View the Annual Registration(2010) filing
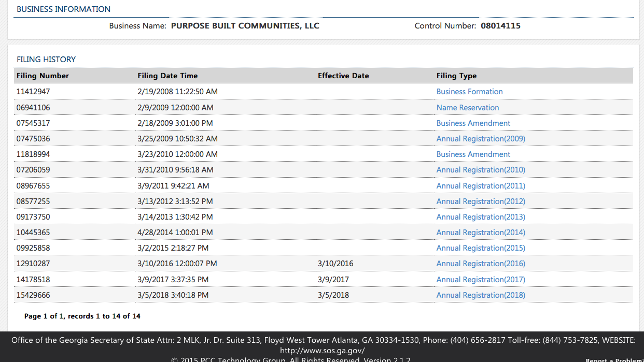 480,170
